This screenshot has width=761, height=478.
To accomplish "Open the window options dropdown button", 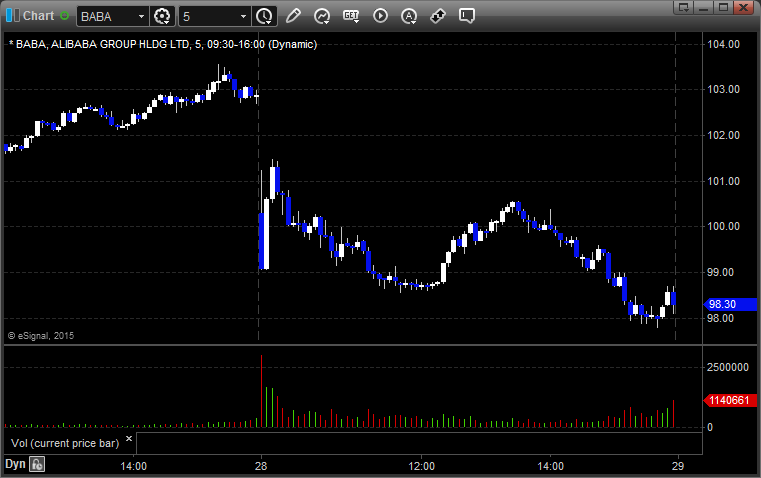I will click(683, 7).
